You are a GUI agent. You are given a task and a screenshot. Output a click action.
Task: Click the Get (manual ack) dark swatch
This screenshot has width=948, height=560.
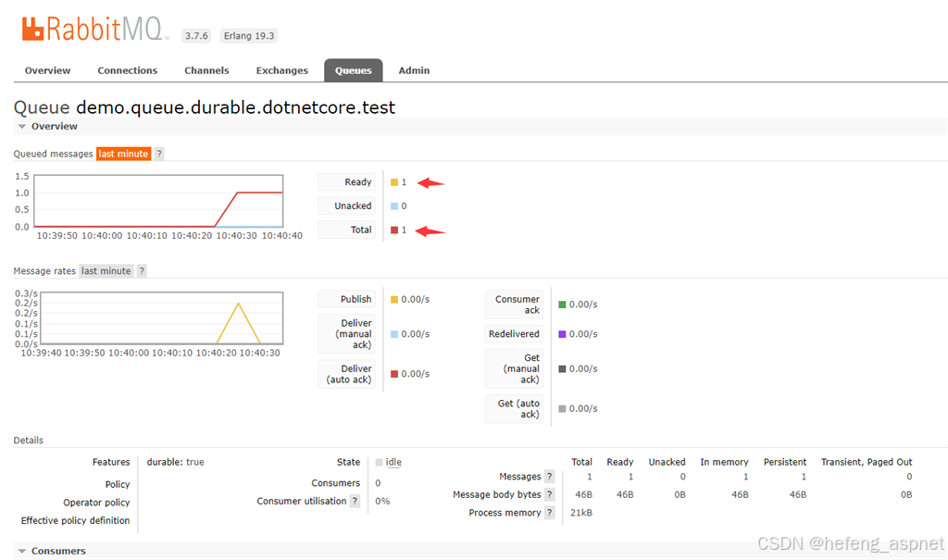point(562,369)
